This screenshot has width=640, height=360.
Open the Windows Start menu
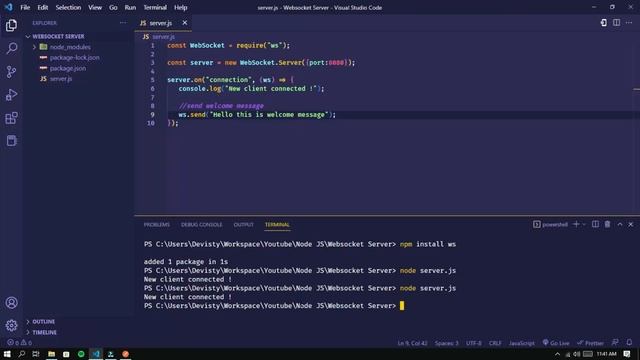7,354
